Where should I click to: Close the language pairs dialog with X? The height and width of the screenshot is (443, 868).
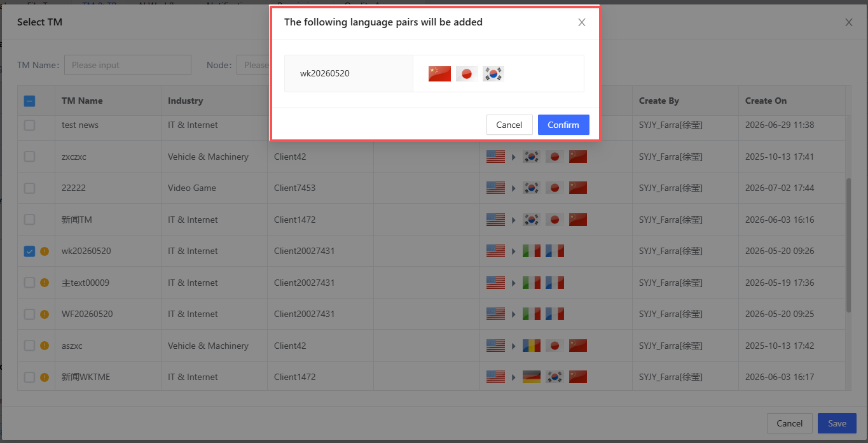coord(581,22)
